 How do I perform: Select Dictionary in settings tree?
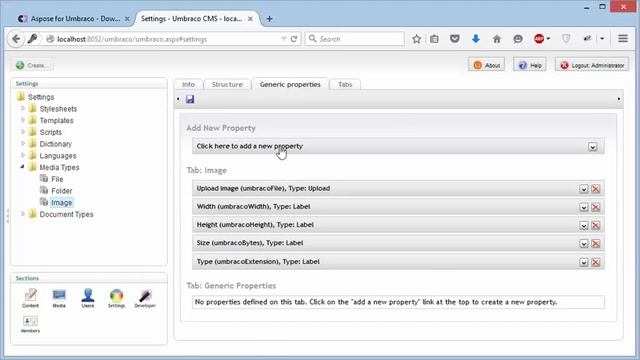point(56,144)
